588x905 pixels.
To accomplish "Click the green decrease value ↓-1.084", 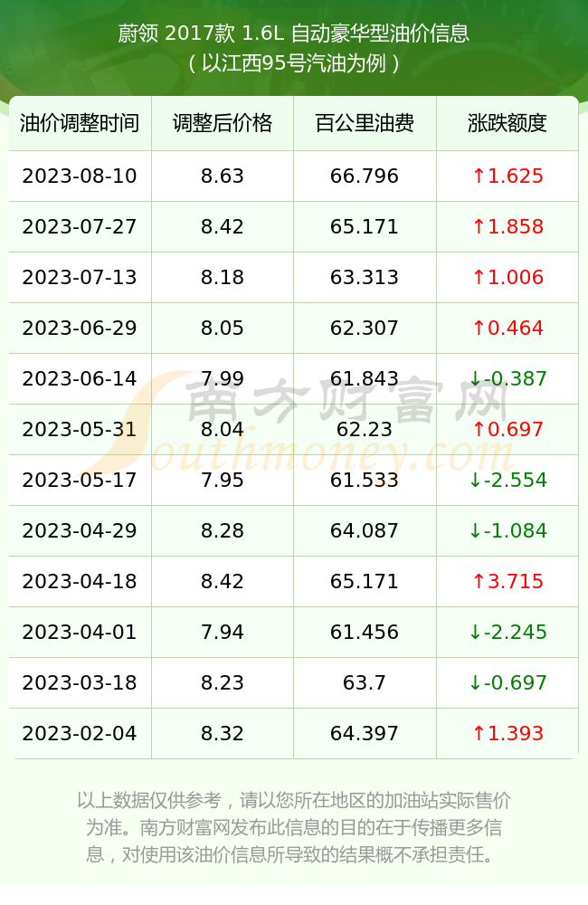I will pyautogui.click(x=507, y=531).
